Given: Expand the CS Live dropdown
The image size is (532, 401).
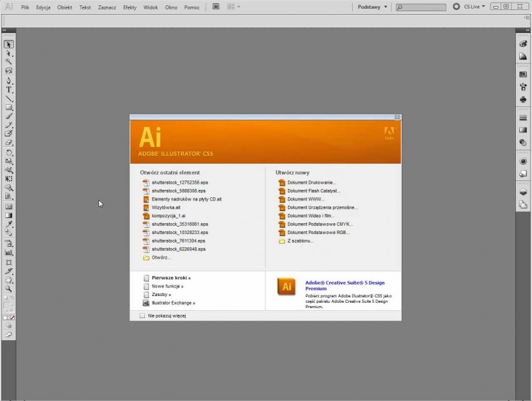Looking at the screenshot, I should pyautogui.click(x=471, y=7).
